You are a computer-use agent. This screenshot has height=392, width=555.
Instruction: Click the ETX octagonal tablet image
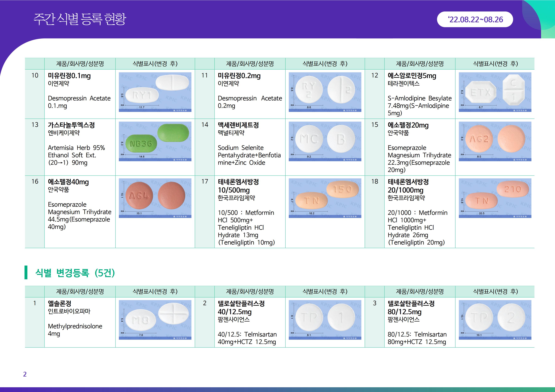pos(495,92)
